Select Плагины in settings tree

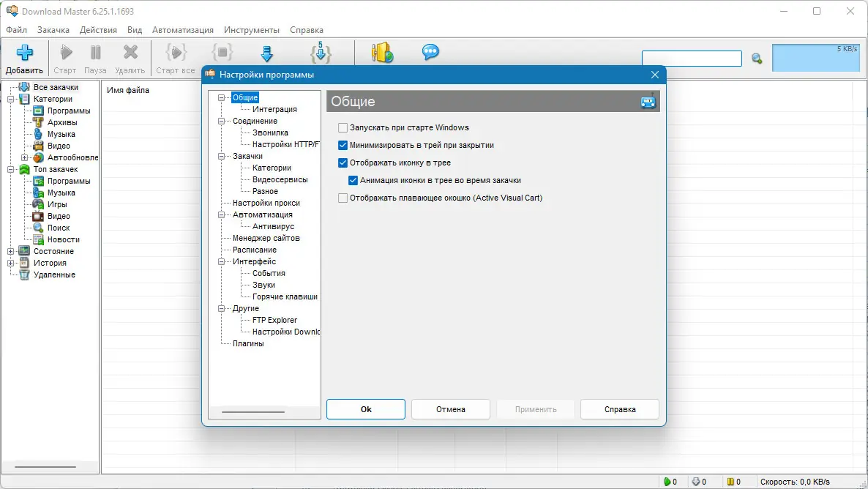248,344
